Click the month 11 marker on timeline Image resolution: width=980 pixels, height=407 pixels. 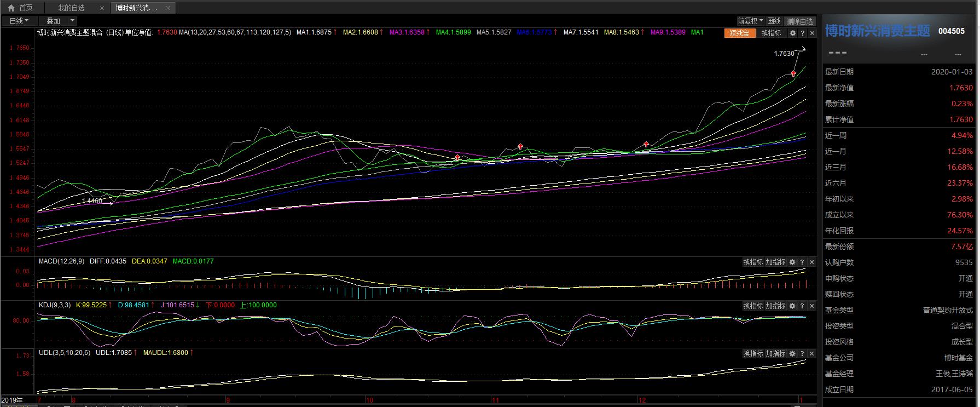(495, 400)
